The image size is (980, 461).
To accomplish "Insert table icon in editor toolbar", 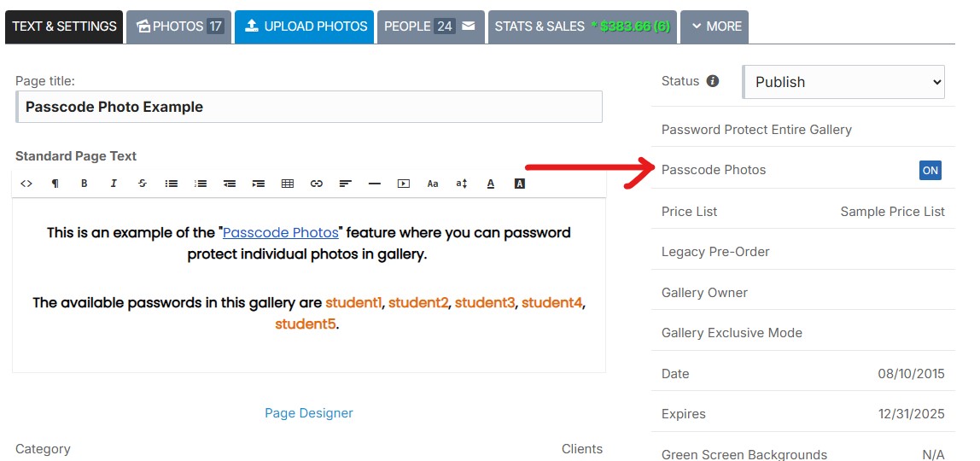I will pyautogui.click(x=288, y=184).
